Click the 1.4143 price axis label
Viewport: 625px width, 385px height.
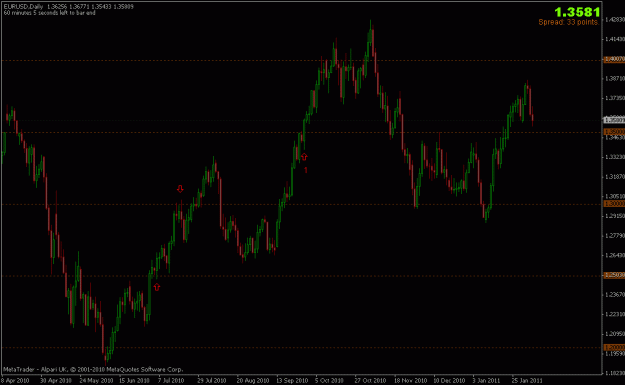pos(615,39)
